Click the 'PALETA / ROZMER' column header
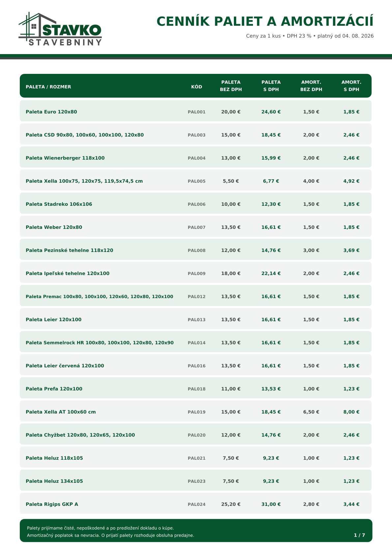Image resolution: width=392 pixels, height=555 pixels. coord(48,87)
